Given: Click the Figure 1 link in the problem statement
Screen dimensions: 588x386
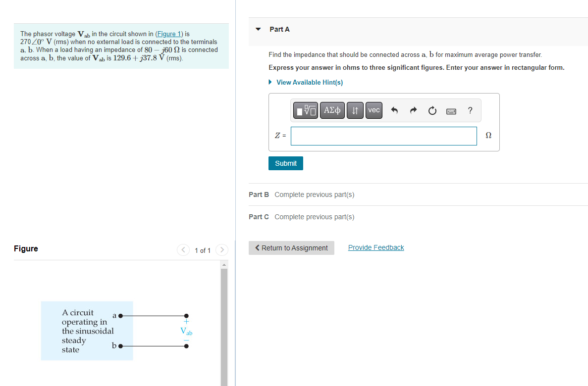Looking at the screenshot, I should point(168,34).
